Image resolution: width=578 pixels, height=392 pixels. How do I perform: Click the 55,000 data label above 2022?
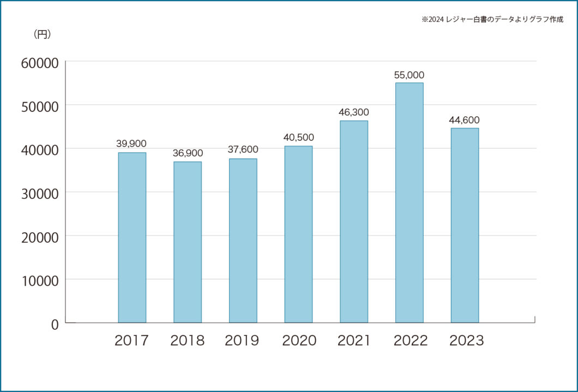click(410, 75)
